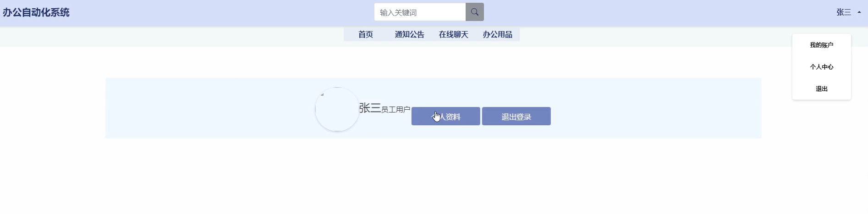Click the 张三 username in header
Viewport: 868px width, 214px height.
[844, 12]
